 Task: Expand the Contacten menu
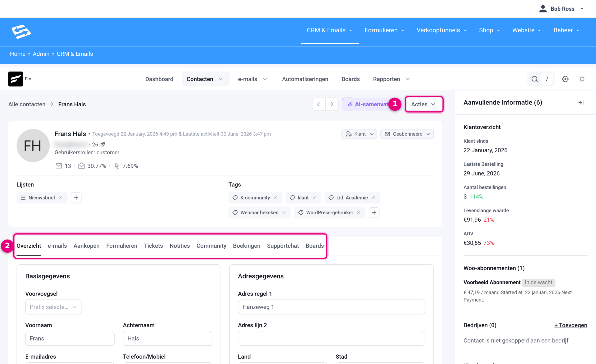pos(205,79)
